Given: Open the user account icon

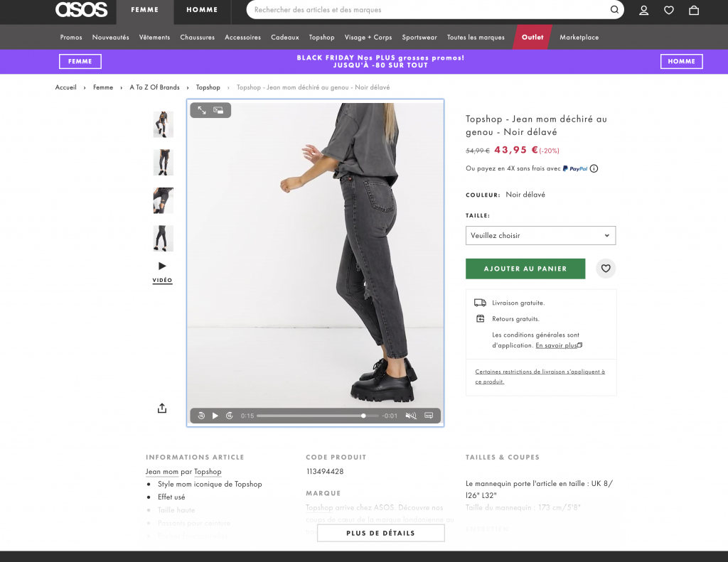Looking at the screenshot, I should 643,10.
